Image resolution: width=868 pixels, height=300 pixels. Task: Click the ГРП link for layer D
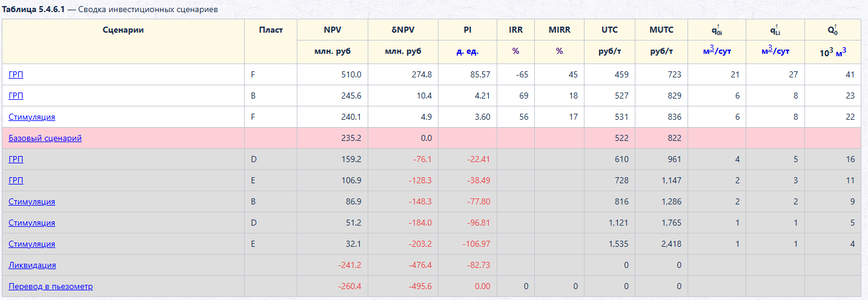point(16,159)
